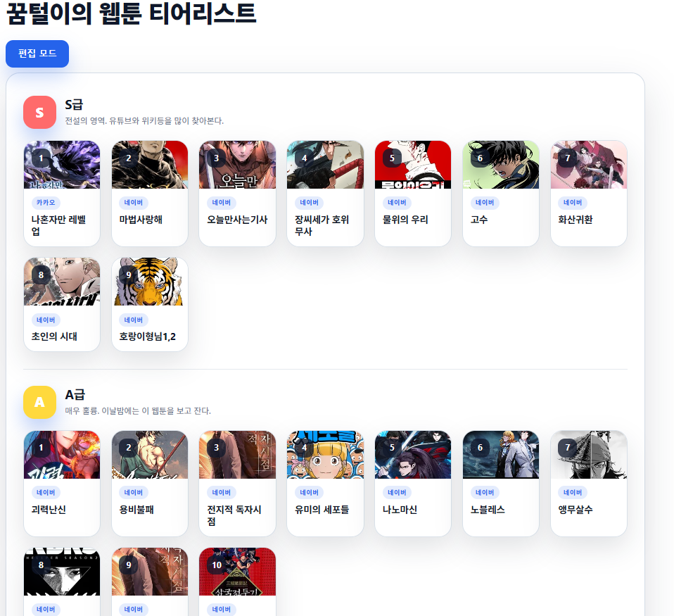Click the 카카오 platform tag

46,203
